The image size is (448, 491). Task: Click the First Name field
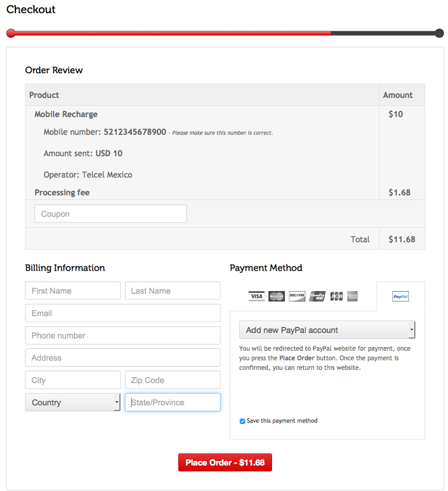click(73, 290)
